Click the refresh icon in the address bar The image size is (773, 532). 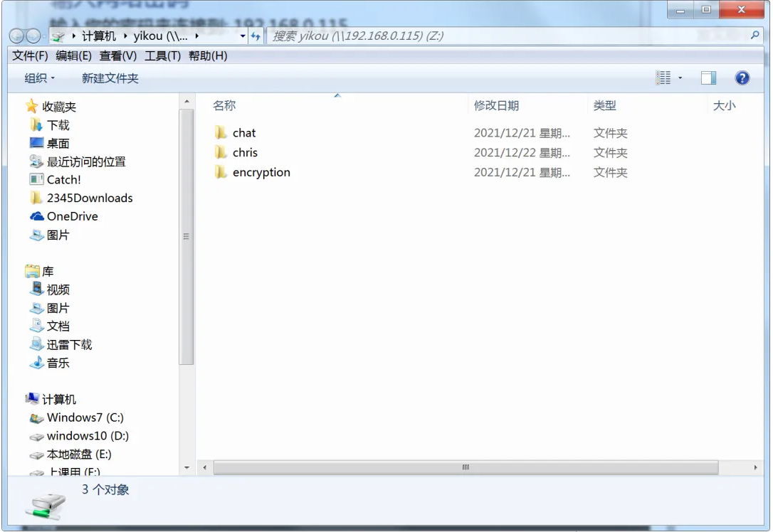coord(256,36)
